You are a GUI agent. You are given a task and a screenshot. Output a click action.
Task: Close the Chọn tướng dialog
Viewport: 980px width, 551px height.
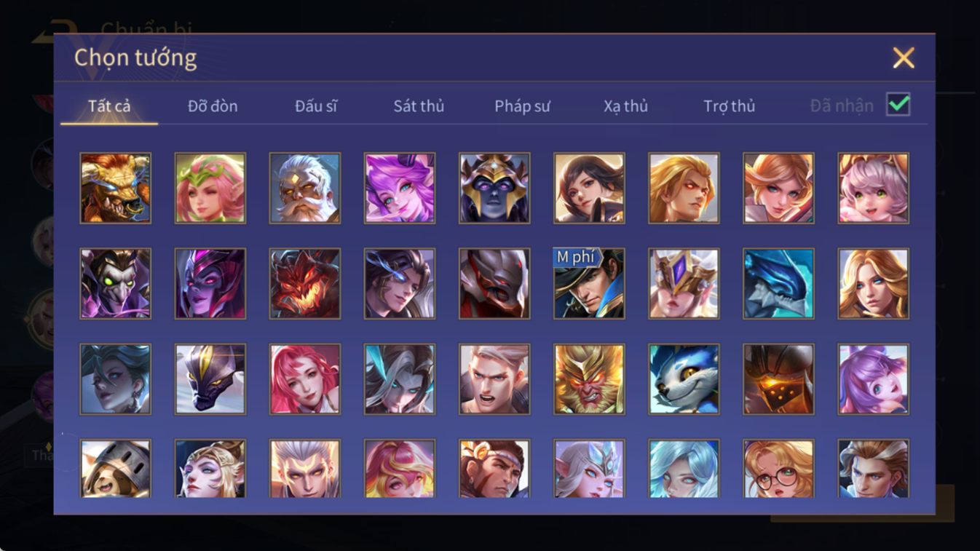click(x=904, y=58)
